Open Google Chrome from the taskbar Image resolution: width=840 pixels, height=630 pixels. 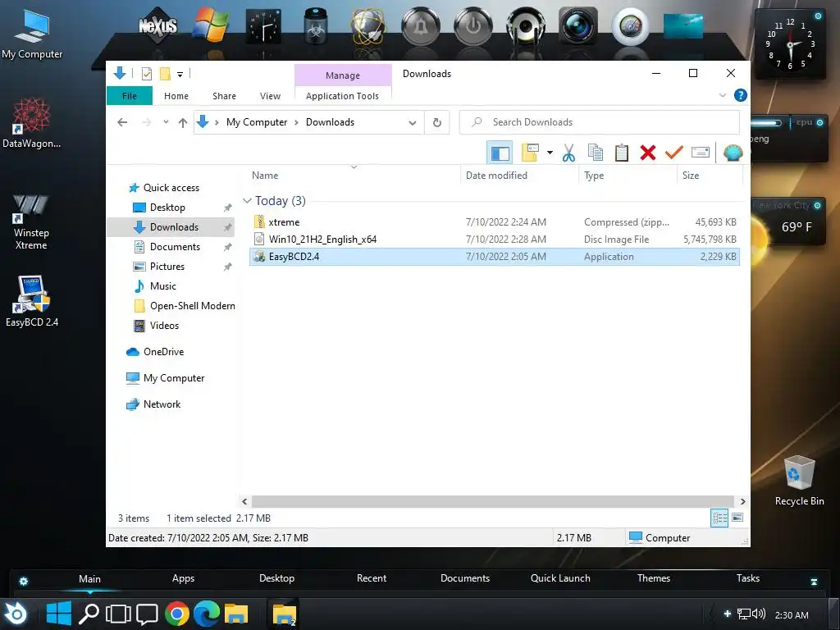click(177, 614)
